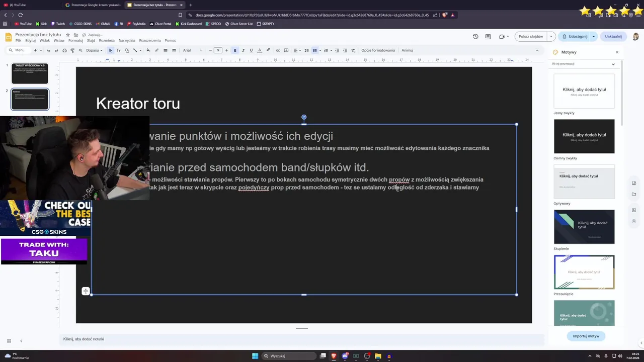The image size is (644, 362).
Task: Open the Arial font dropdown
Action: pyautogui.click(x=193, y=50)
